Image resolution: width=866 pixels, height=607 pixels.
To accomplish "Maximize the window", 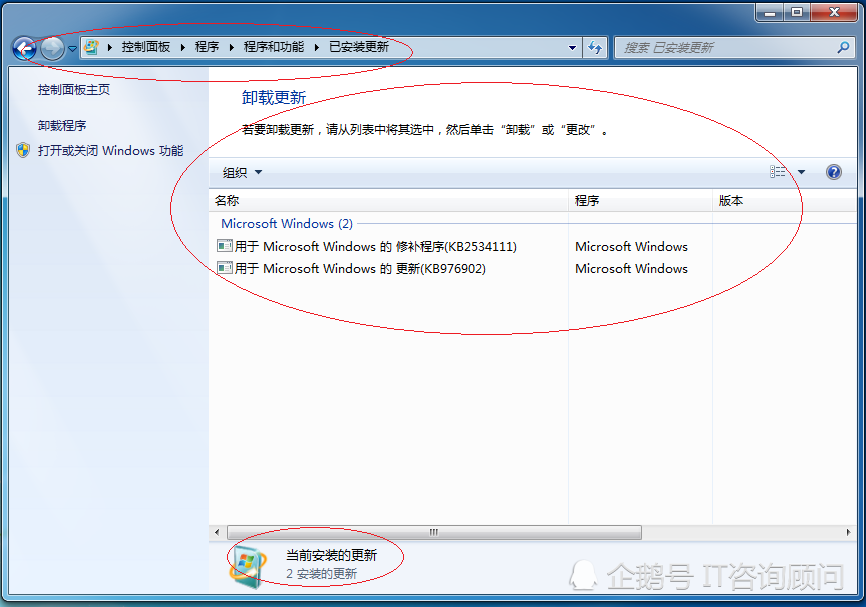I will 797,12.
